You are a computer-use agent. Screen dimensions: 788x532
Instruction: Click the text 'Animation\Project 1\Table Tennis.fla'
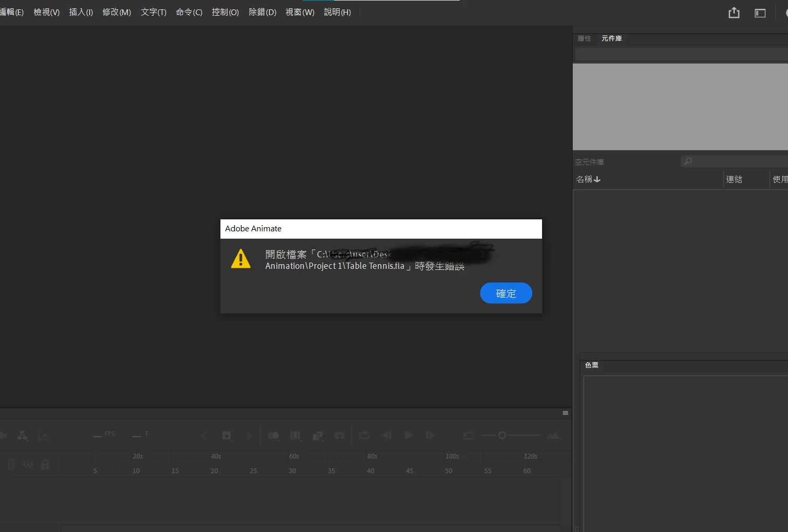(335, 266)
